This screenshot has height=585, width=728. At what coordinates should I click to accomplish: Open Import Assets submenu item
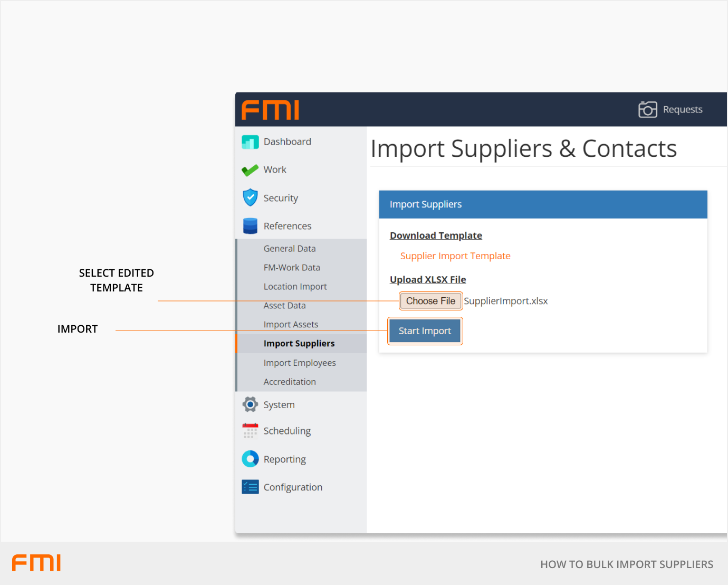pyautogui.click(x=291, y=325)
